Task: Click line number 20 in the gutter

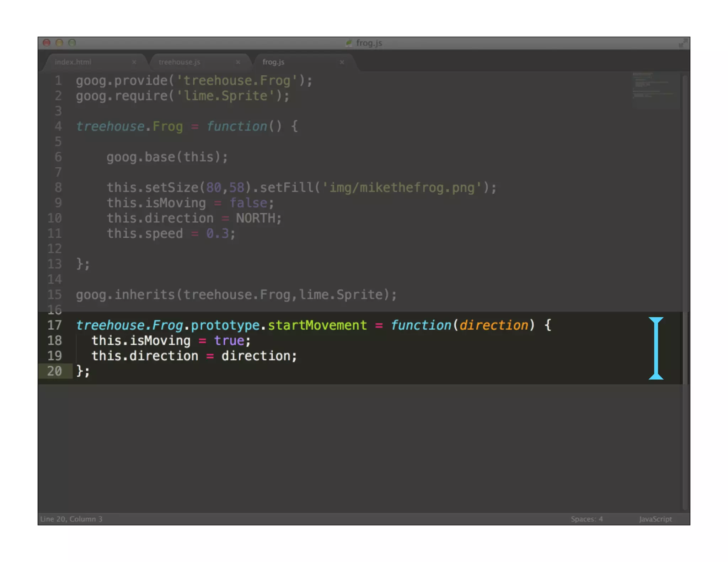Action: (54, 371)
